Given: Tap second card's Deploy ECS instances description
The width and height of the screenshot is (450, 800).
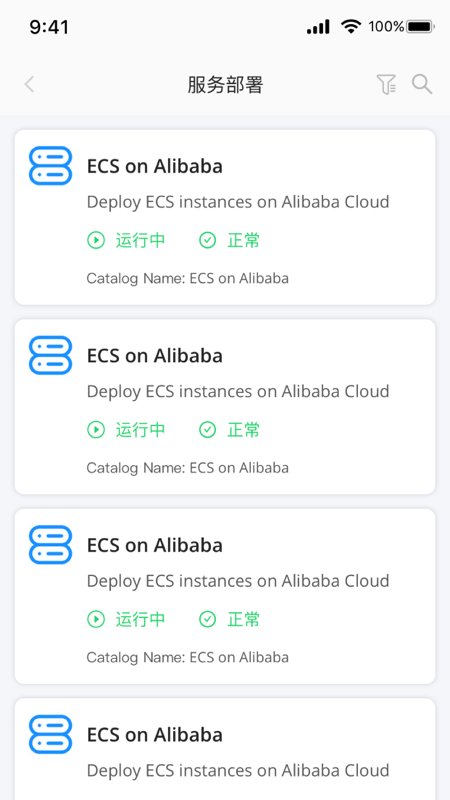Looking at the screenshot, I should (x=238, y=391).
